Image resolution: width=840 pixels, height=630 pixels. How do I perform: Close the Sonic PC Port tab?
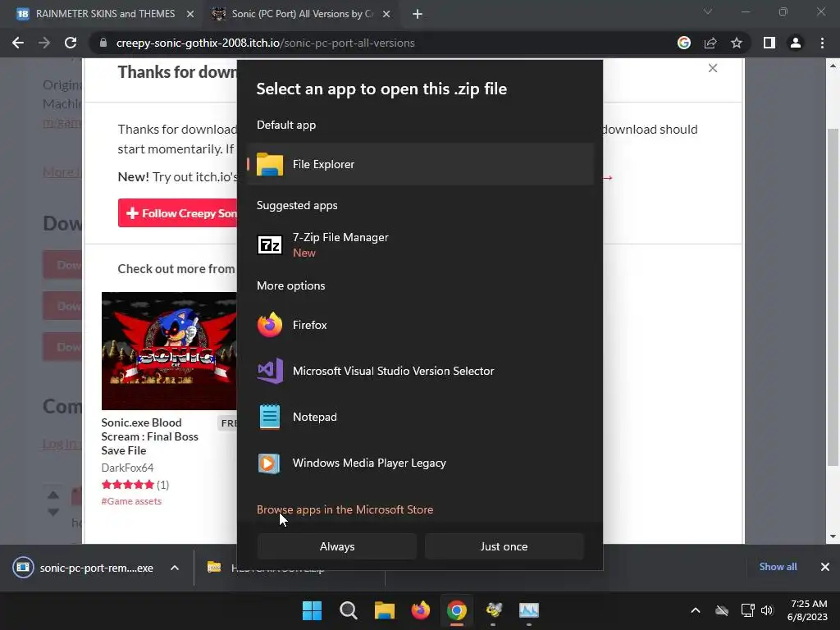click(386, 15)
